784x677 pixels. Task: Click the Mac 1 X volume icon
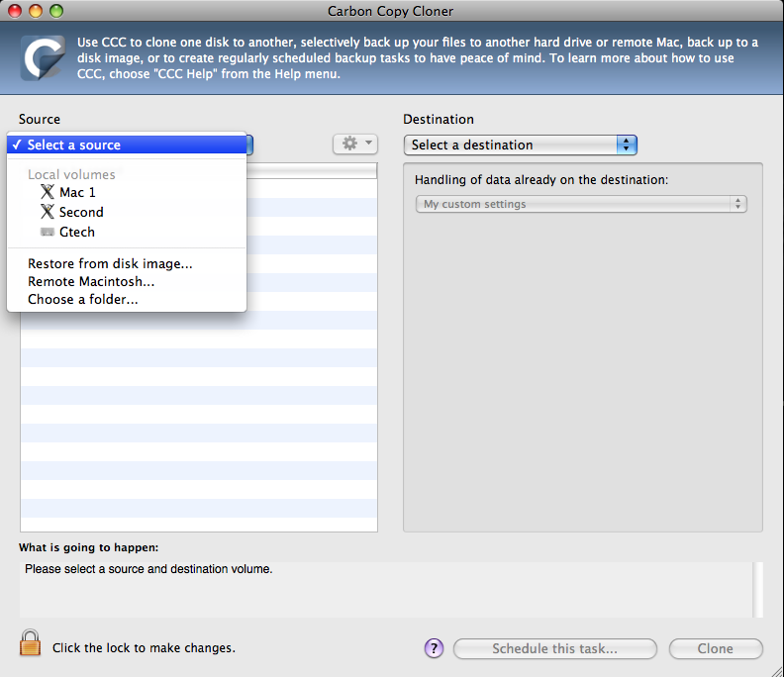[48, 192]
